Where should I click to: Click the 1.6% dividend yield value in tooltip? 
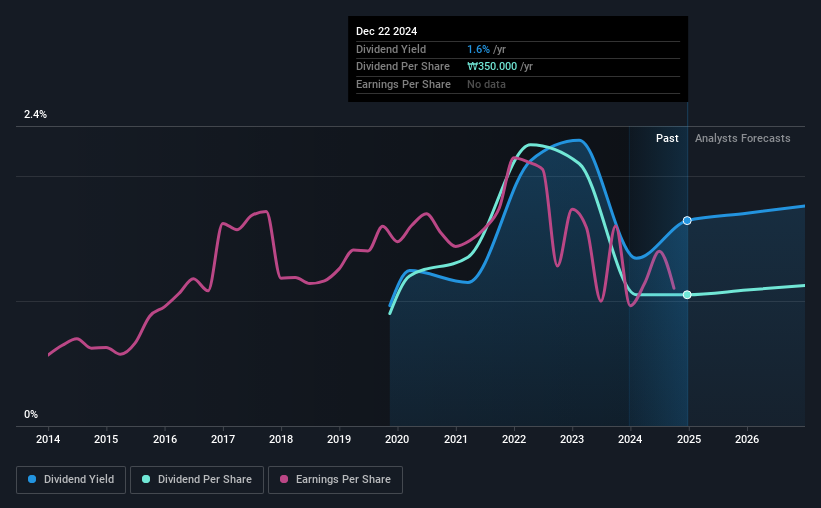(479, 49)
